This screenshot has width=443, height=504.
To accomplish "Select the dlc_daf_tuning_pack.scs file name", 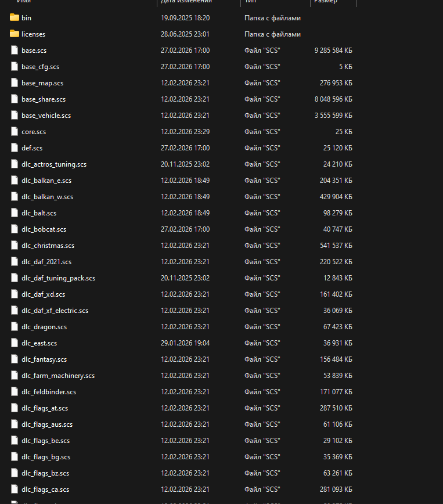I will (58, 278).
